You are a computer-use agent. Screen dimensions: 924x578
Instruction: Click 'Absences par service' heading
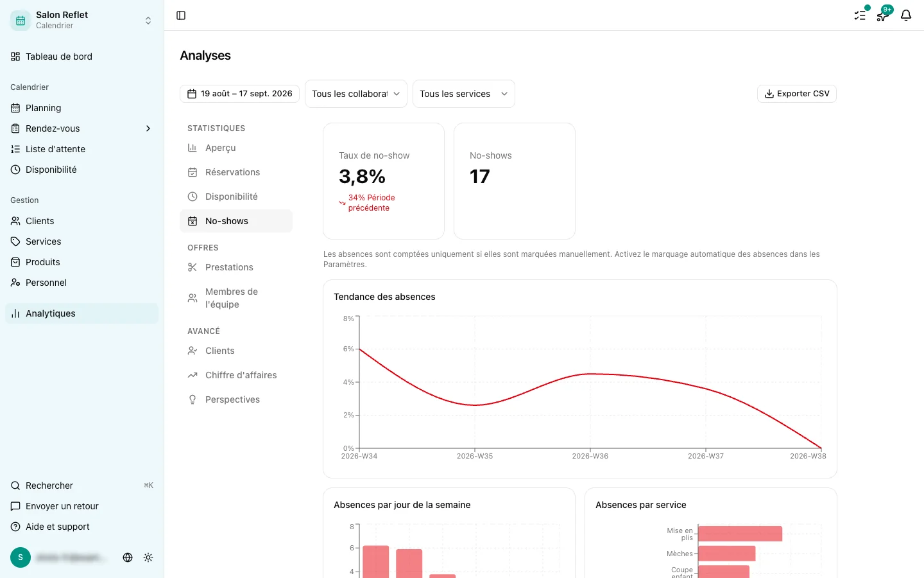(641, 505)
